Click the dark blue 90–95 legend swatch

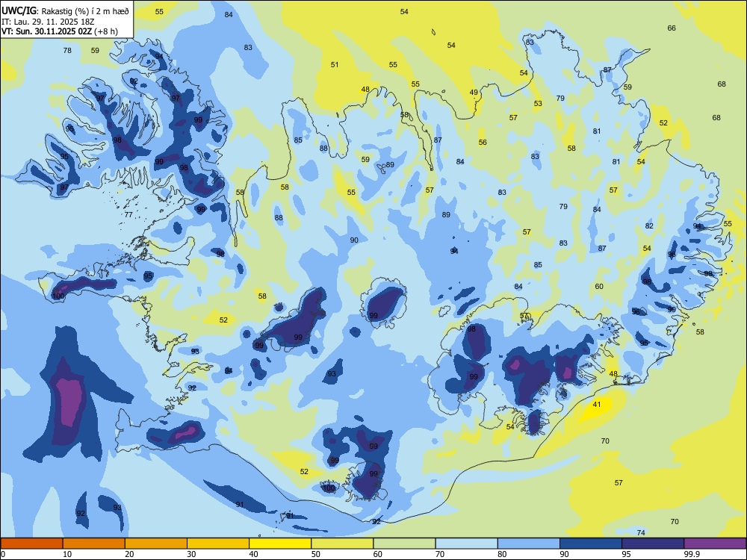pyautogui.click(x=591, y=544)
